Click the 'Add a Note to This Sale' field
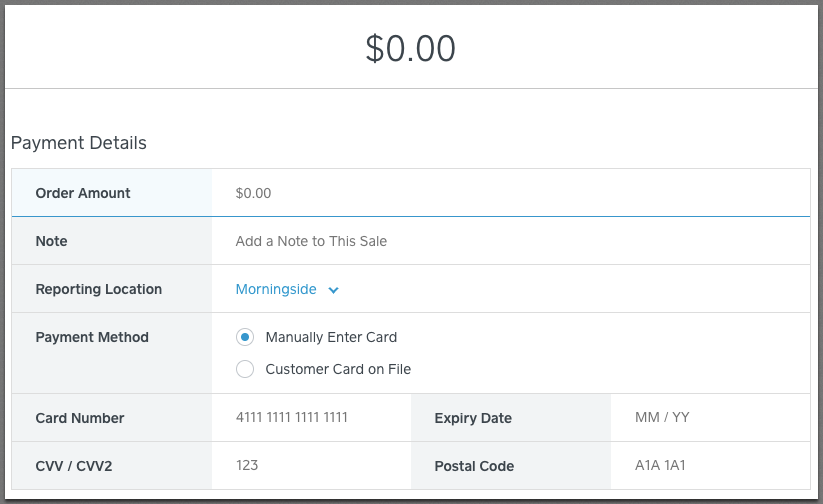Viewport: 823px width, 504px height. point(510,241)
